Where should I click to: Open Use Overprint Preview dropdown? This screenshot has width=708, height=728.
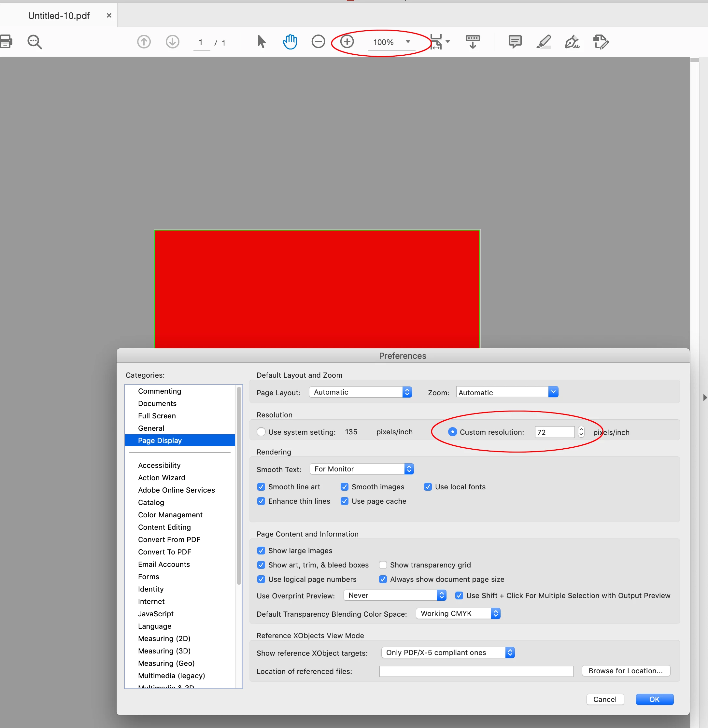394,595
